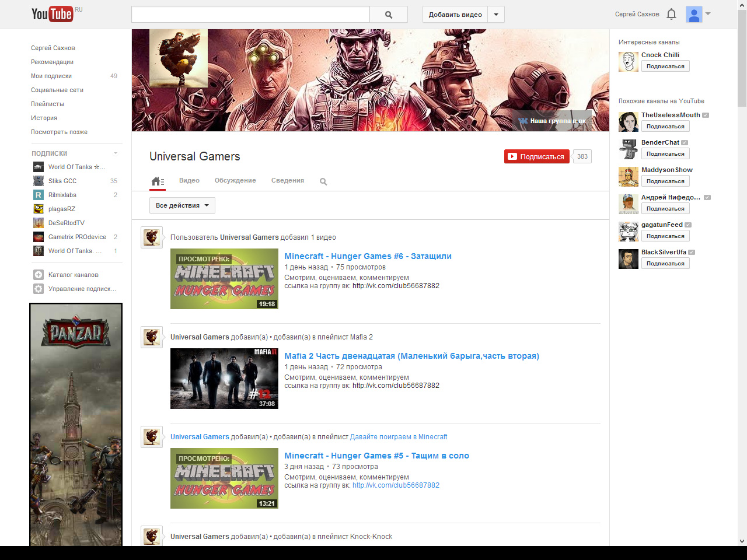Play the Hunger Games #6 thumbnail

pyautogui.click(x=224, y=279)
